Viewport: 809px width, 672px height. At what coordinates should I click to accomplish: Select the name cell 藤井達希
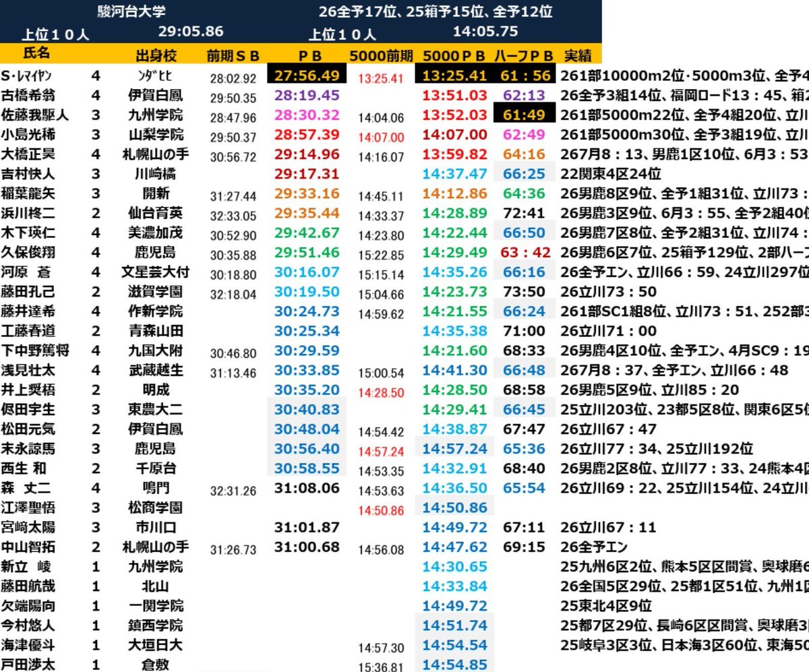pos(28,311)
